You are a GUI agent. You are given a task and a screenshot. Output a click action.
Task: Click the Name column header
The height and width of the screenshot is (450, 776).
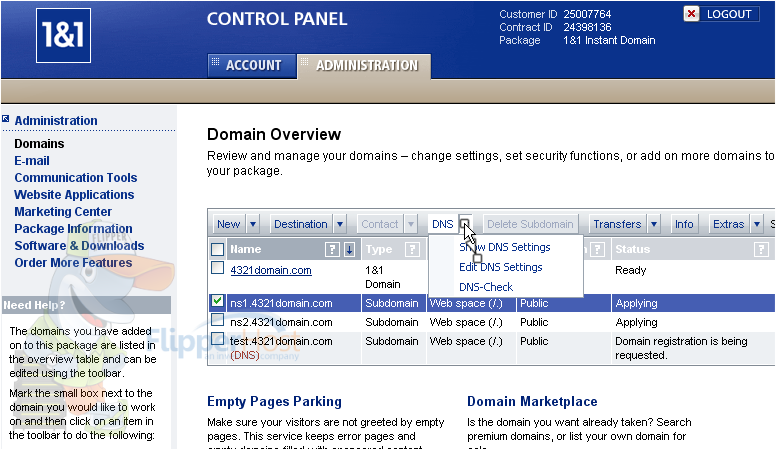[245, 250]
